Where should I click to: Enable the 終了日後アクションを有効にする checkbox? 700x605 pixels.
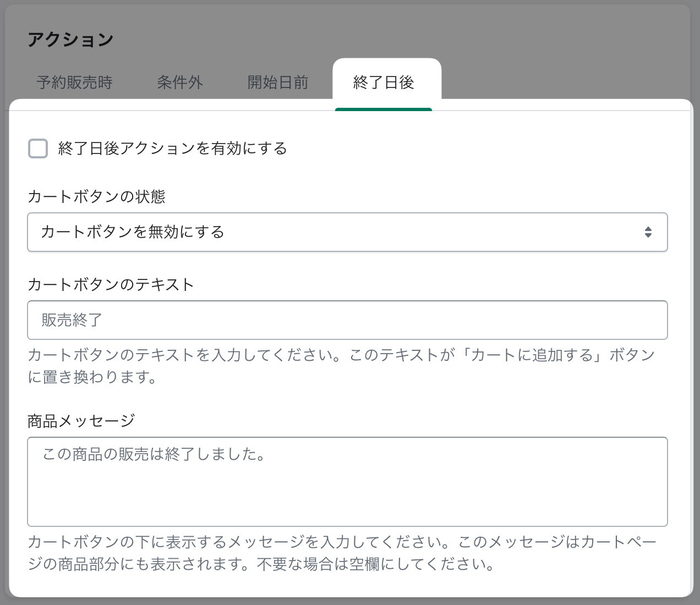click(38, 148)
